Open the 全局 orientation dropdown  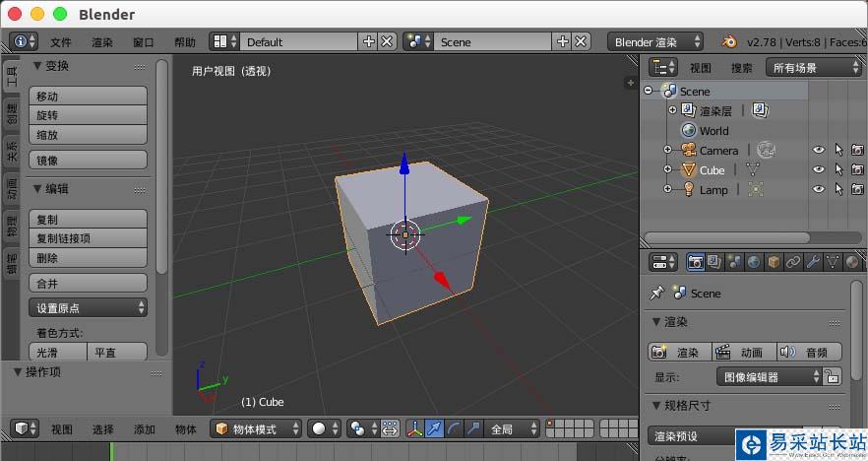click(512, 428)
